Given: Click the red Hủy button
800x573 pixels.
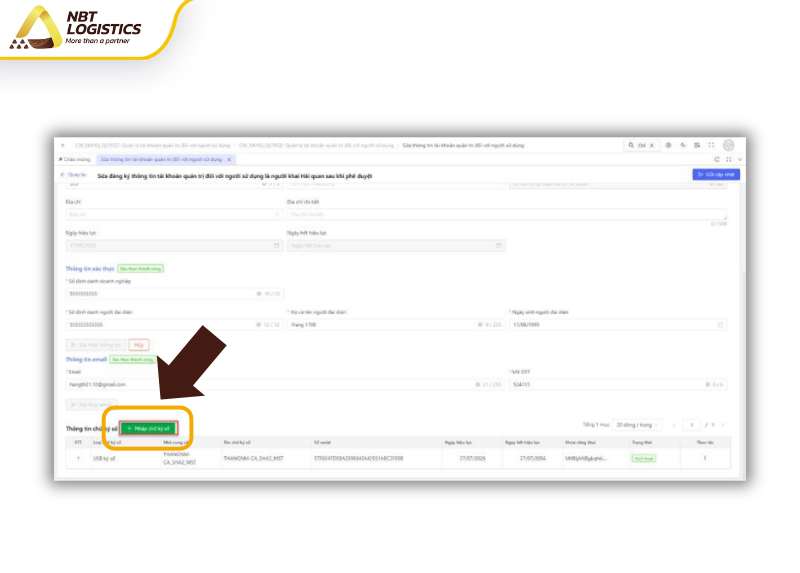Looking at the screenshot, I should (x=139, y=345).
